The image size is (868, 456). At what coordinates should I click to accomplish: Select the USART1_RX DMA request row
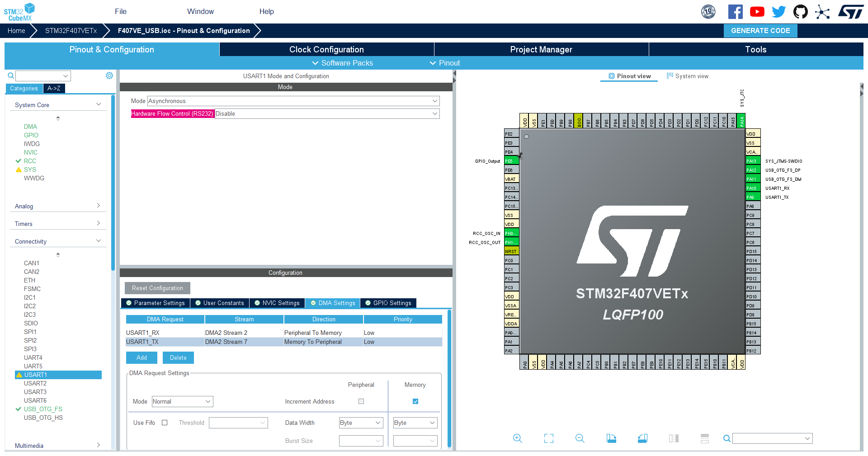[x=284, y=333]
